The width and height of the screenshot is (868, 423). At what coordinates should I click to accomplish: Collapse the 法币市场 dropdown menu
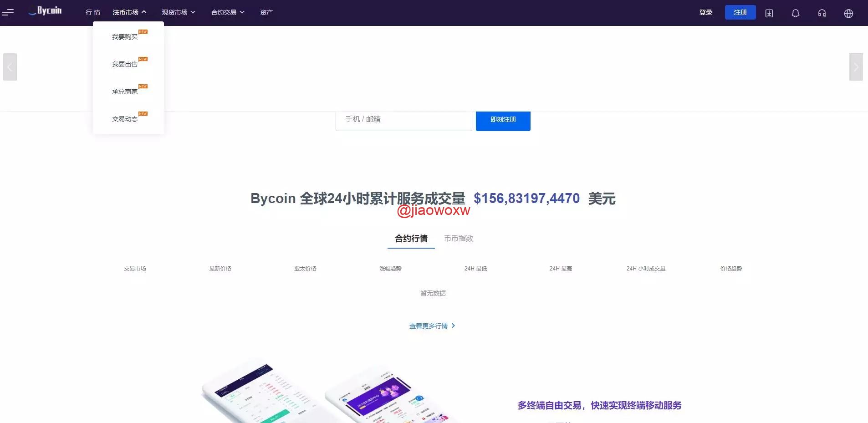click(x=129, y=12)
